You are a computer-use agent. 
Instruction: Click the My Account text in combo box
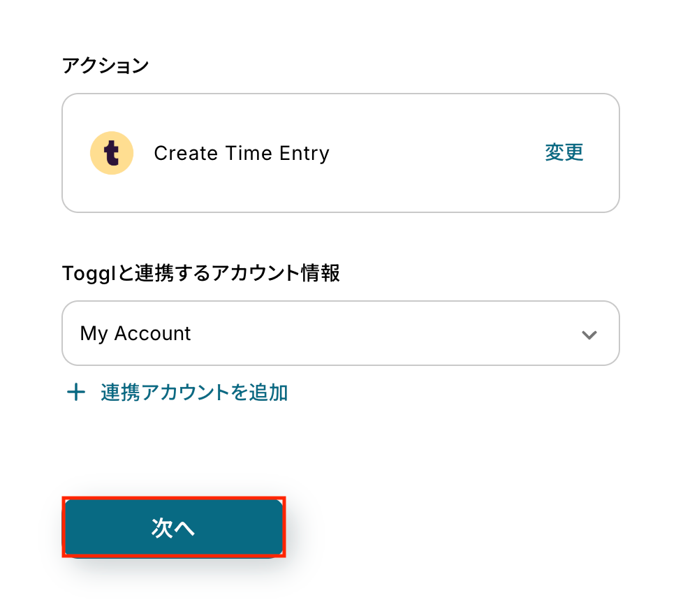click(x=135, y=334)
